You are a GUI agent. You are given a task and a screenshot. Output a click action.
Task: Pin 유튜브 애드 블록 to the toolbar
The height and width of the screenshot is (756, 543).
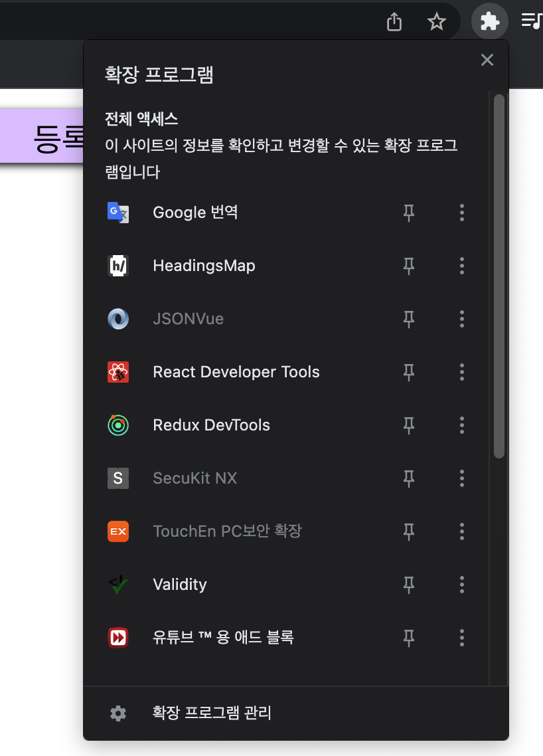click(408, 638)
